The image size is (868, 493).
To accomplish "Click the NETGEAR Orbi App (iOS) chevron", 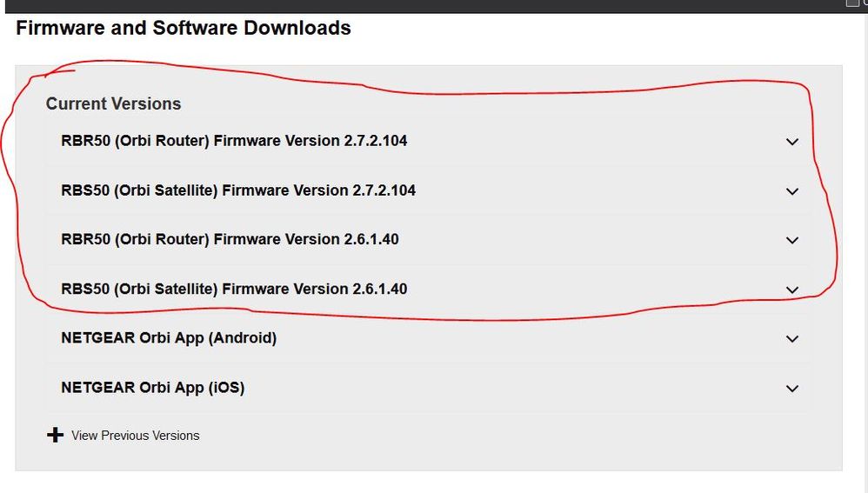I will point(791,389).
